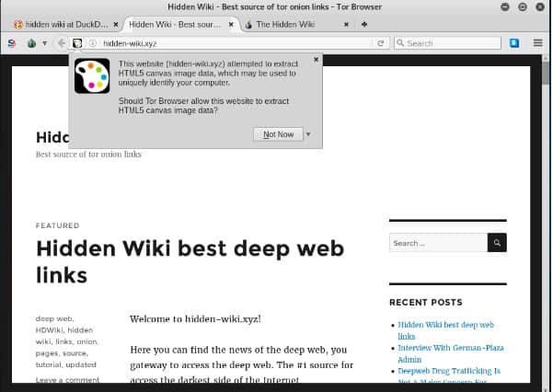Click the site tagline Best source of tor onion links
Screen dimensions: 553x392
(88, 155)
